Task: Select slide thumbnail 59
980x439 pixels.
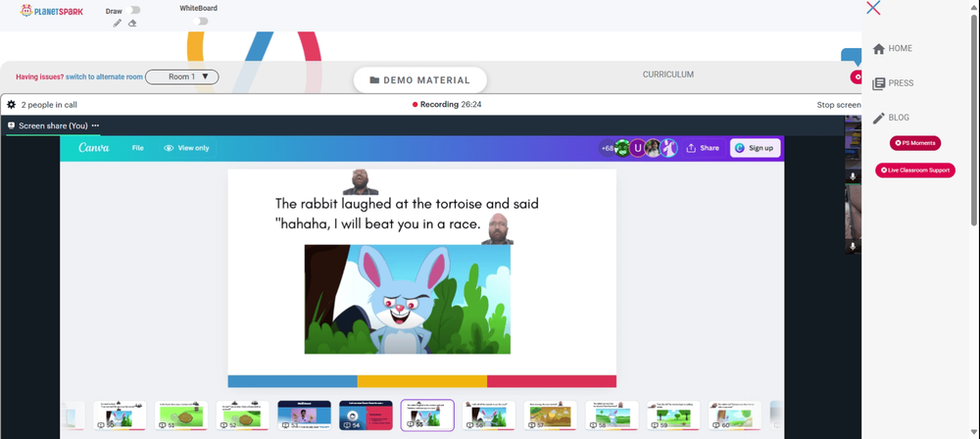Action: click(674, 415)
